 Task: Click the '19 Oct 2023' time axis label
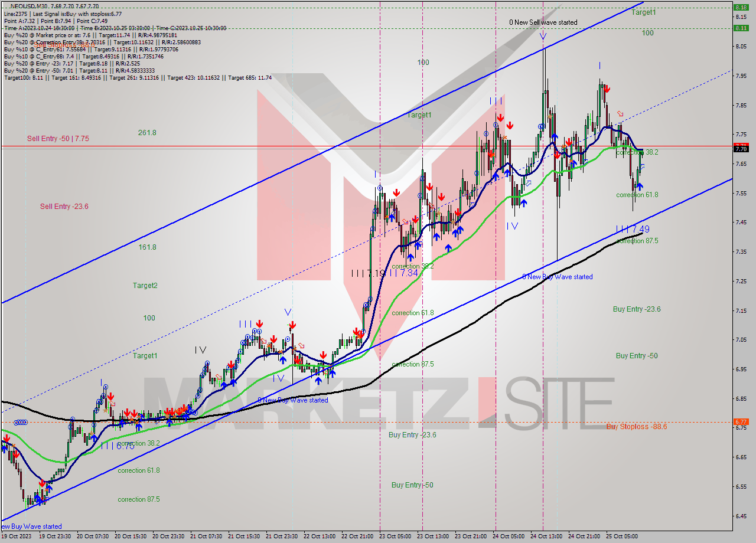17,537
